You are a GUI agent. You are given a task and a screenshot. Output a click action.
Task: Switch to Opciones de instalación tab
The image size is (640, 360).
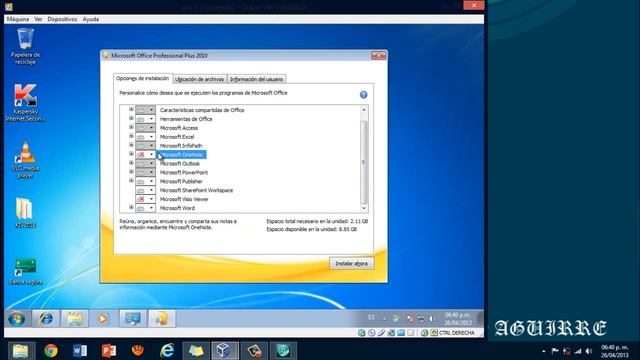pos(142,78)
